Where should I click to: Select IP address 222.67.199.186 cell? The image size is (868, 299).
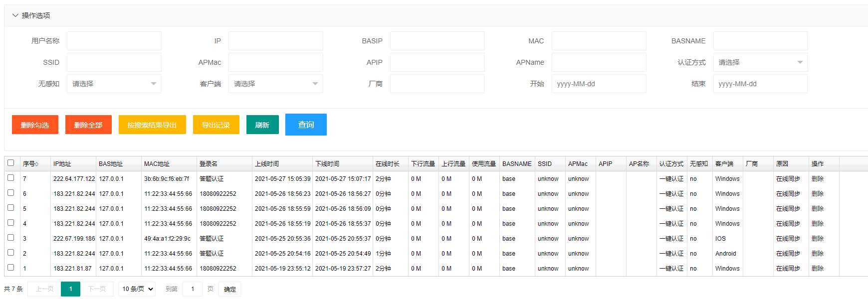(x=74, y=239)
